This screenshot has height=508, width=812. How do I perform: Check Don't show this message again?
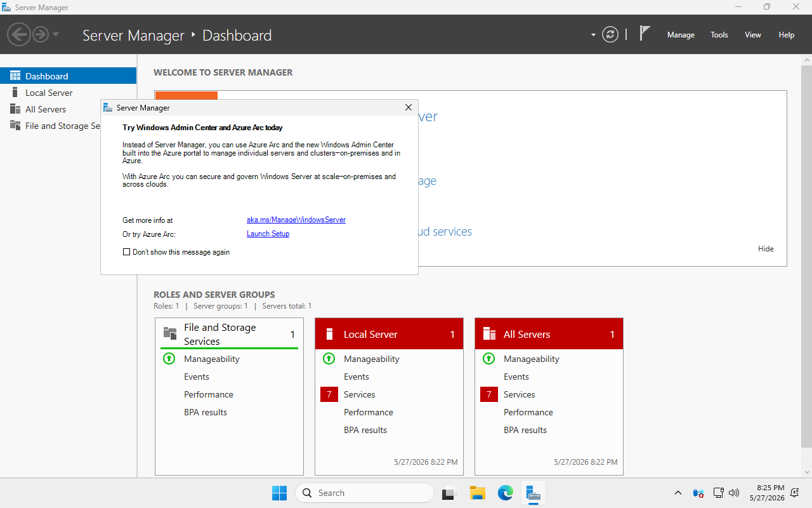click(x=126, y=252)
